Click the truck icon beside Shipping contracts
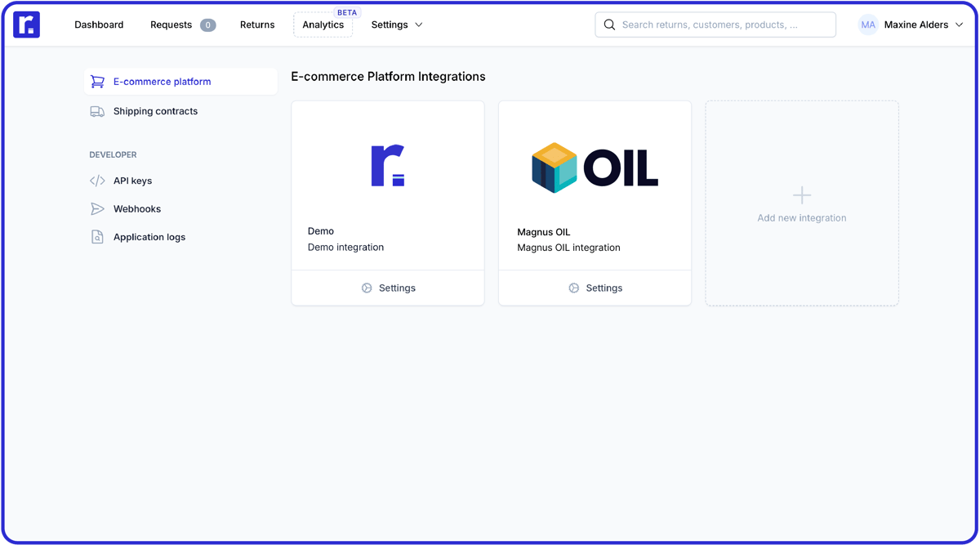Image resolution: width=980 pixels, height=545 pixels. click(x=97, y=111)
